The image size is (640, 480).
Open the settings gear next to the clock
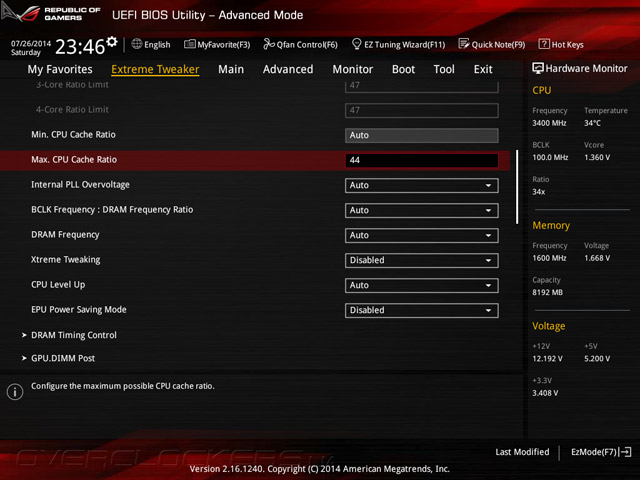click(112, 42)
